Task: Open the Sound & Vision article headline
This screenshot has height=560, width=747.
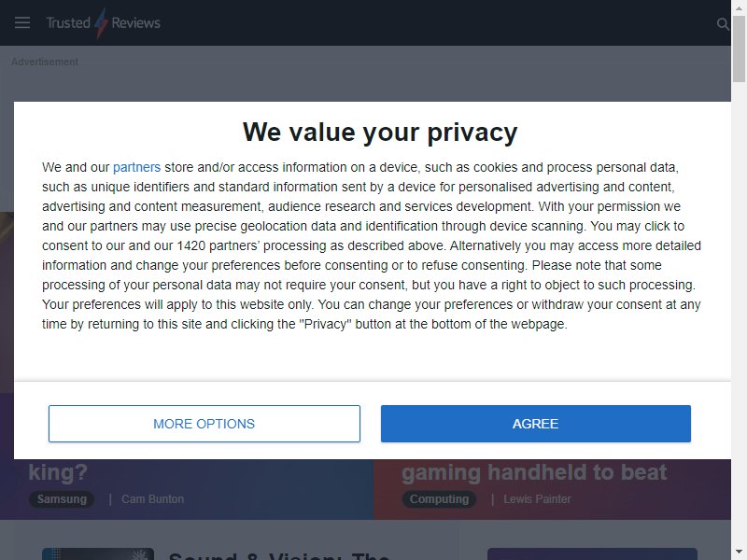Action: pyautogui.click(x=279, y=555)
